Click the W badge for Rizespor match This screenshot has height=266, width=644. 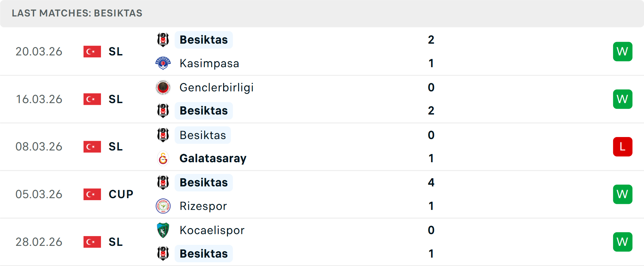pos(623,194)
